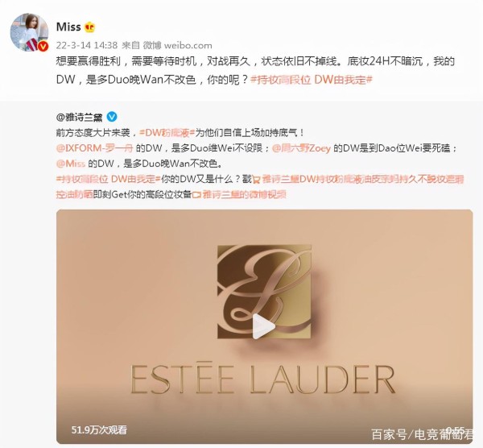Viewport: 483px width, 448px height.
Task: Play the Estée Lauder video
Action: coord(263,326)
